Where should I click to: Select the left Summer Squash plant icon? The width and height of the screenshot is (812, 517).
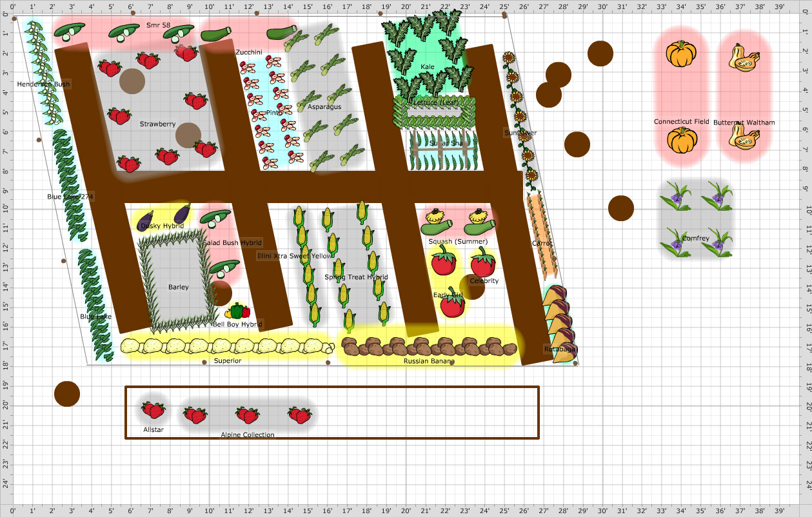tap(438, 221)
